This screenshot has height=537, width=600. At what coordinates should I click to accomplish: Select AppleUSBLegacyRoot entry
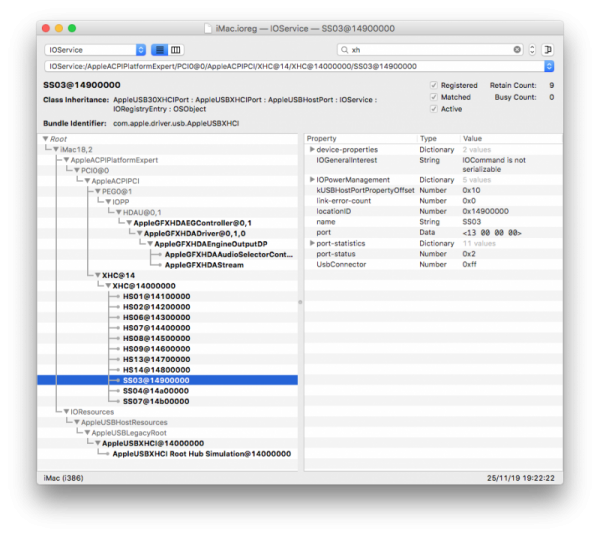[x=129, y=433]
